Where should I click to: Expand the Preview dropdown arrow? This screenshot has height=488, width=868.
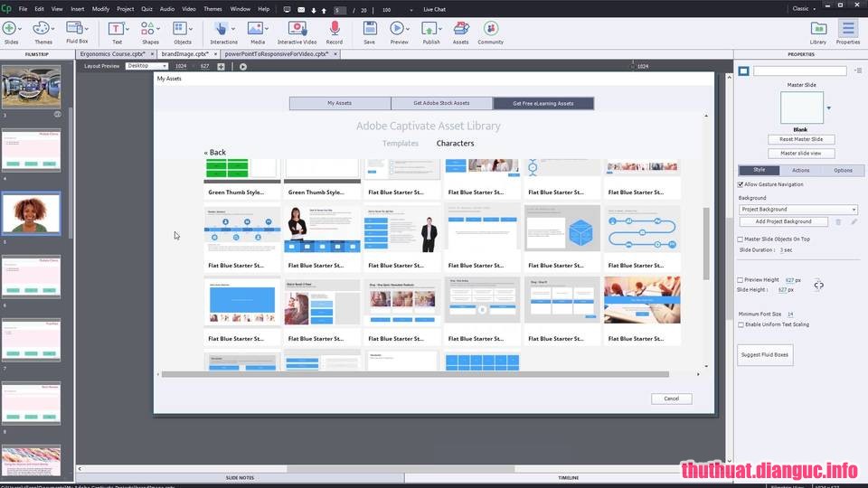click(x=408, y=29)
